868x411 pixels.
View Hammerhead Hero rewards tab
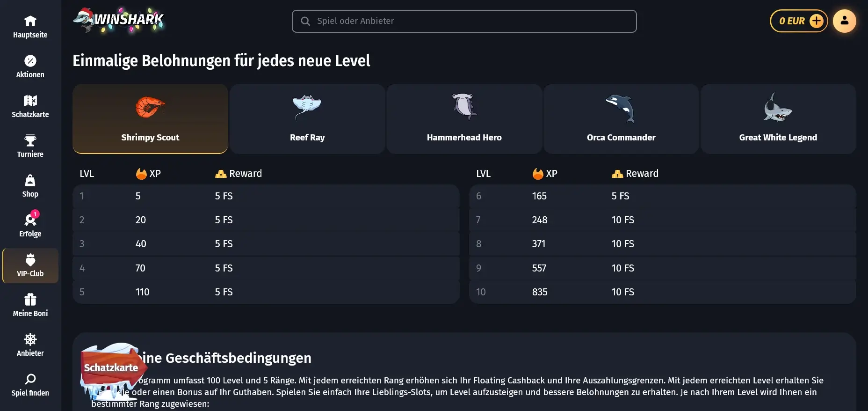[464, 118]
